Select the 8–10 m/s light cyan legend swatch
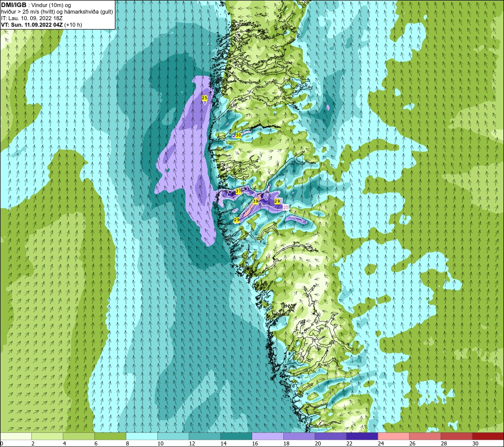The width and height of the screenshot is (504, 447). 142,436
